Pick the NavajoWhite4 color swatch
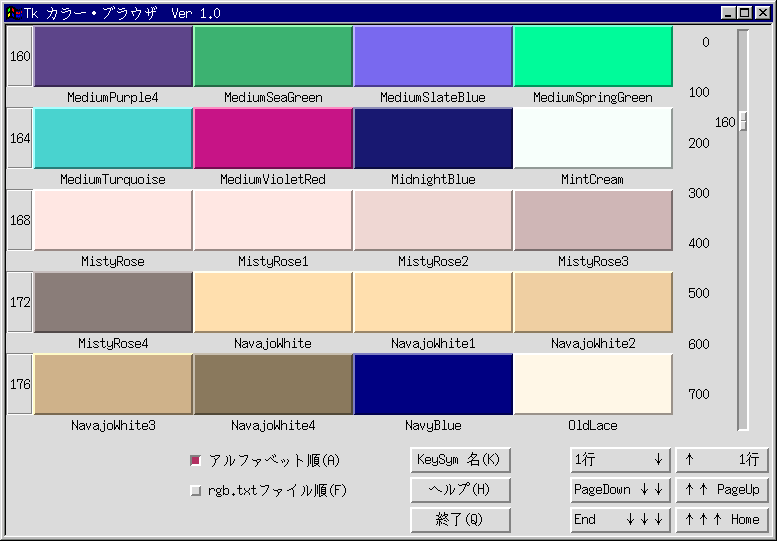 tap(273, 384)
